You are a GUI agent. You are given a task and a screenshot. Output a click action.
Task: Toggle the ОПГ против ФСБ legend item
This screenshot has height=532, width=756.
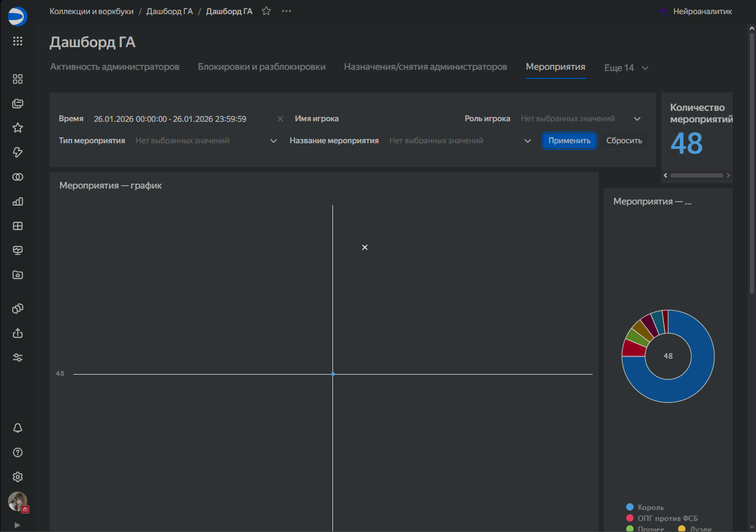click(667, 519)
